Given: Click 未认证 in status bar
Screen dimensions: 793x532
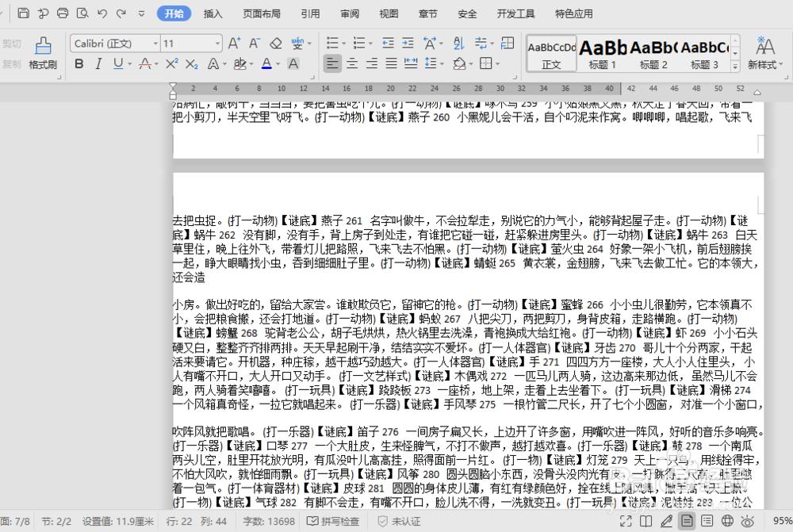Looking at the screenshot, I should (399, 521).
